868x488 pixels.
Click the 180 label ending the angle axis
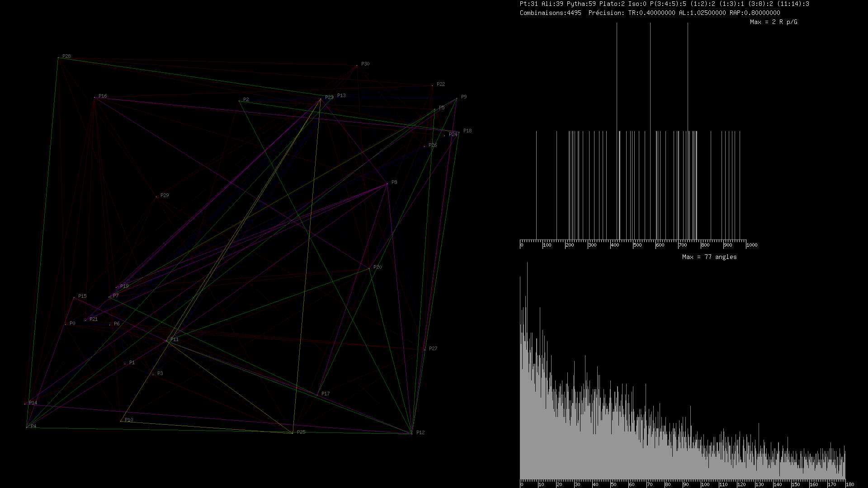[x=850, y=484]
